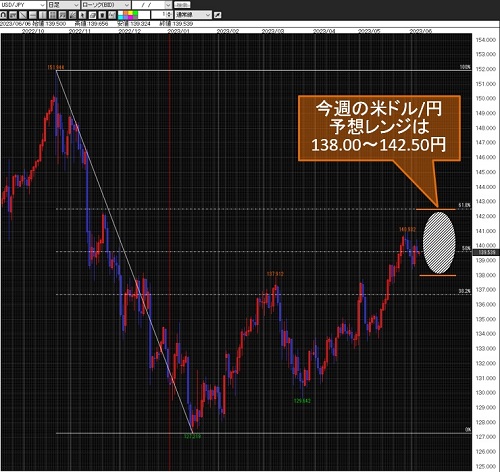Pick the green color in the palette
Image resolution: width=500 pixels, height=472 pixels.
tap(135, 13)
